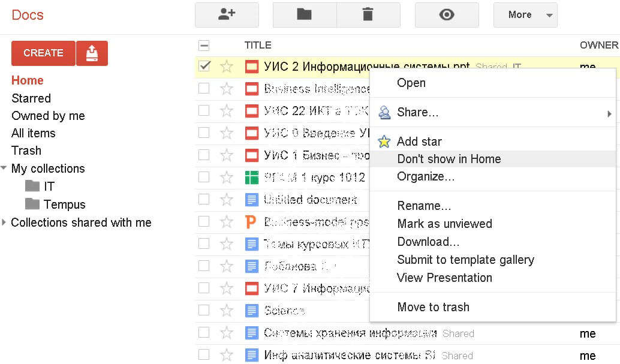Open Starred items list
This screenshot has height=364, width=620.
tap(31, 98)
